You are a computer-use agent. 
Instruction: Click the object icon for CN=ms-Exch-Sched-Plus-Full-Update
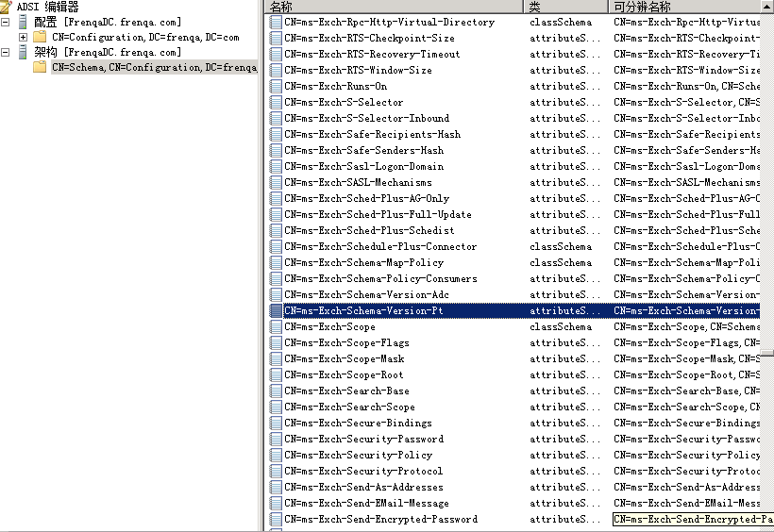click(x=276, y=215)
